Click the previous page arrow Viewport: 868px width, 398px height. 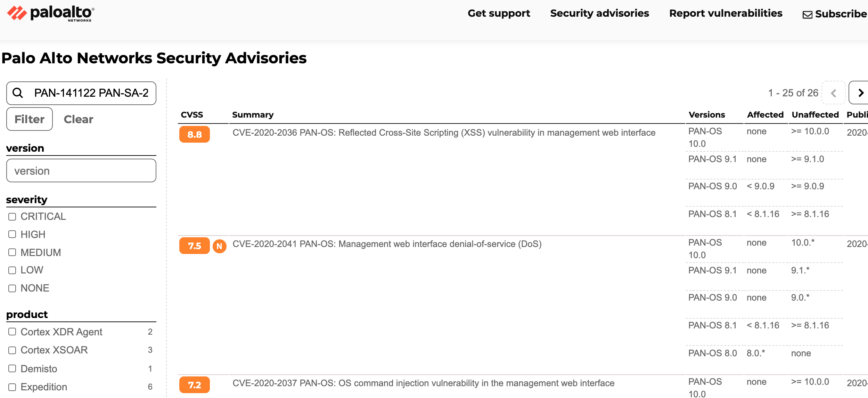click(x=833, y=93)
